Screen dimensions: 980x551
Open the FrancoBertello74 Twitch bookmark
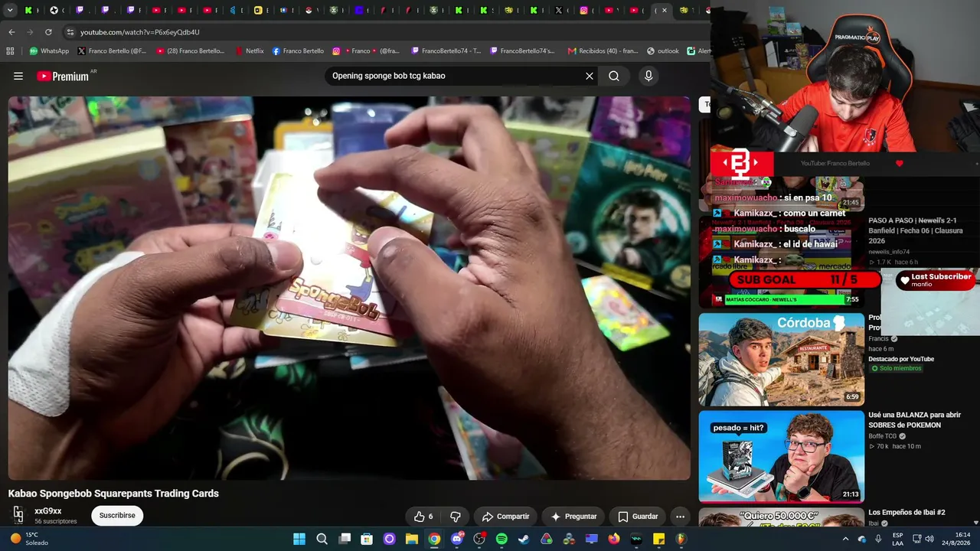(446, 51)
